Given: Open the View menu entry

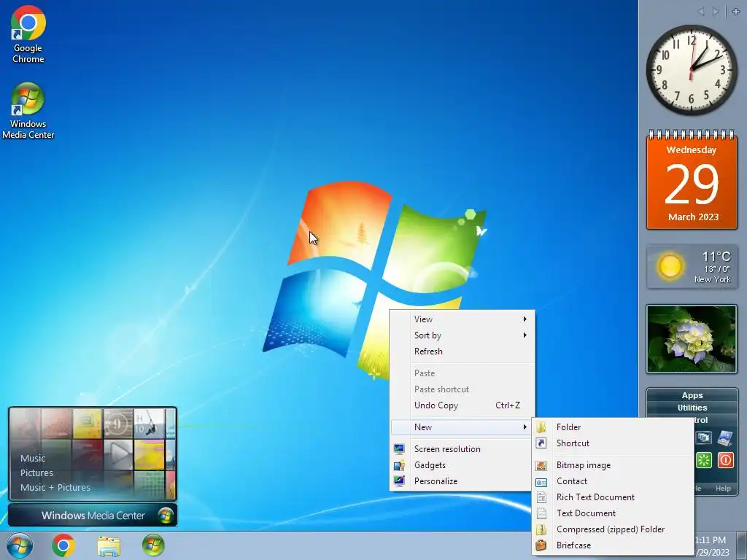Looking at the screenshot, I should [x=462, y=319].
